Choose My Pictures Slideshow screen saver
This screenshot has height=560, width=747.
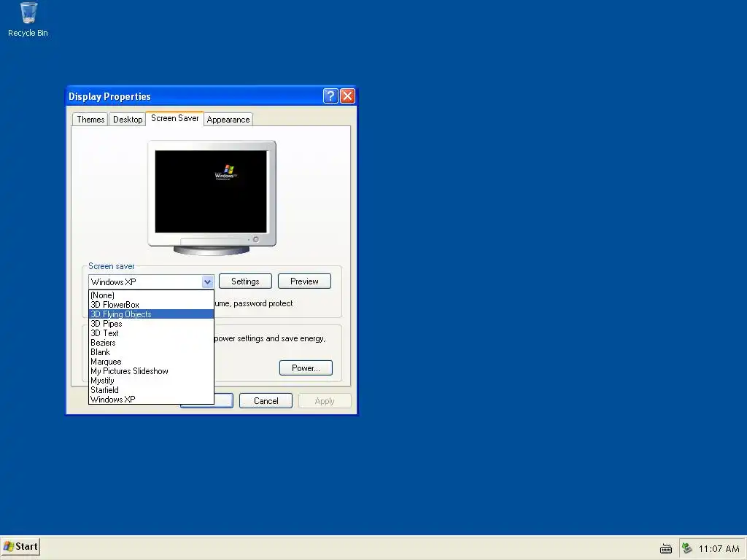(x=151, y=371)
